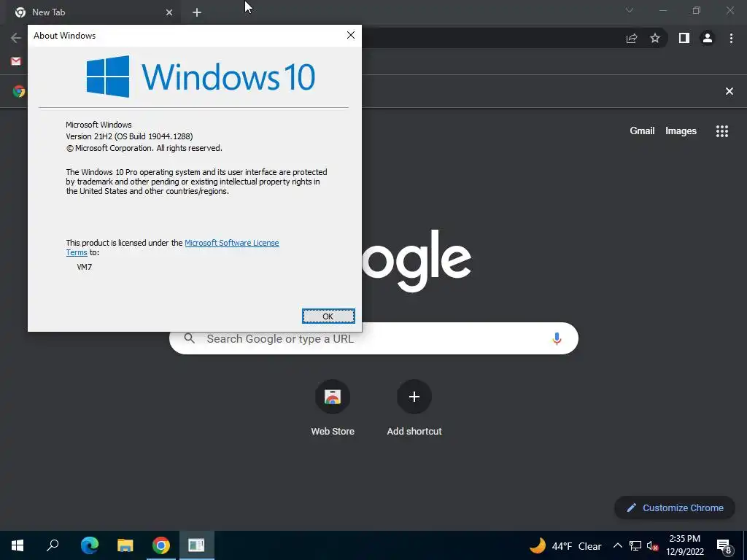Open Windows Start menu
This screenshot has height=560, width=747.
(18, 545)
